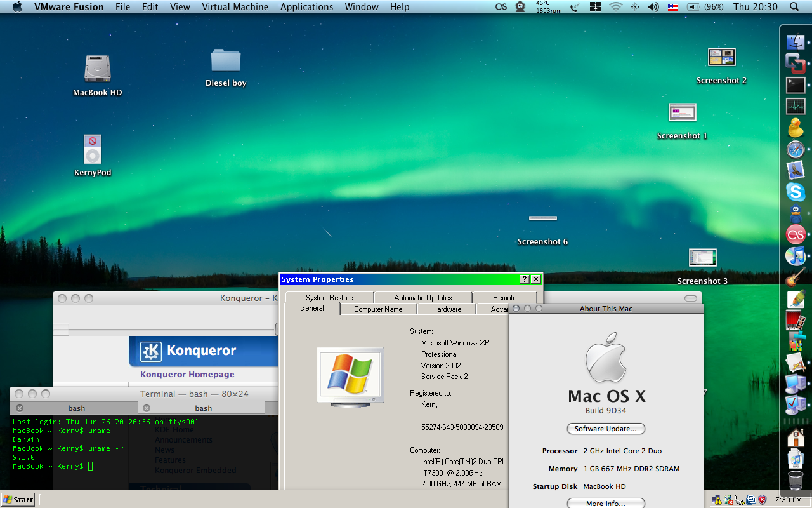Screen dimensions: 812x508
Task: Open the Virtual Machine menu
Action: (235, 7)
